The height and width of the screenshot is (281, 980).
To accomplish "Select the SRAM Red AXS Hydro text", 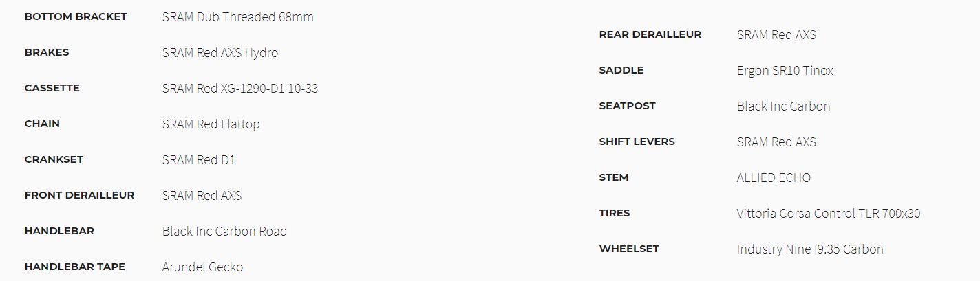I will [220, 53].
